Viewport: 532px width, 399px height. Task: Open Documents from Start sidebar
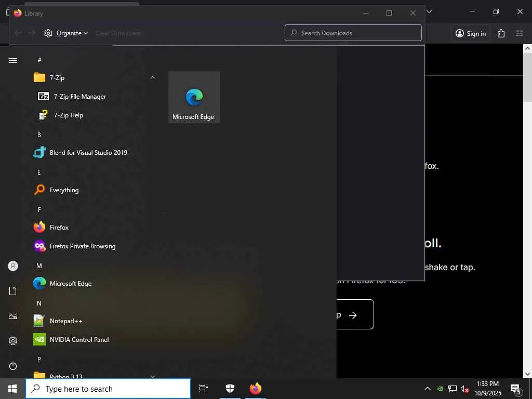click(13, 291)
